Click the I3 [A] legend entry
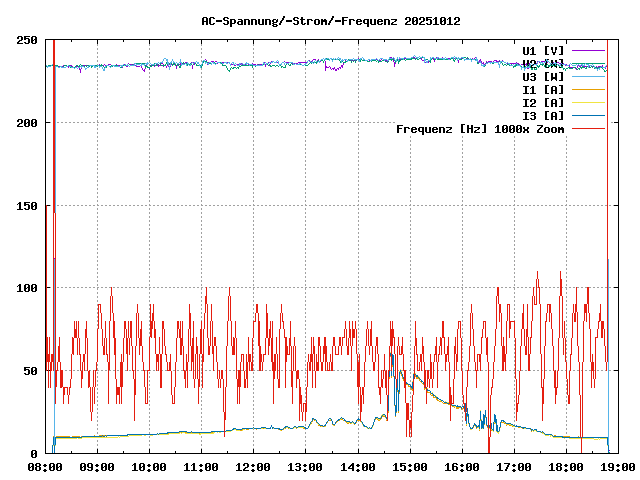 [x=543, y=115]
